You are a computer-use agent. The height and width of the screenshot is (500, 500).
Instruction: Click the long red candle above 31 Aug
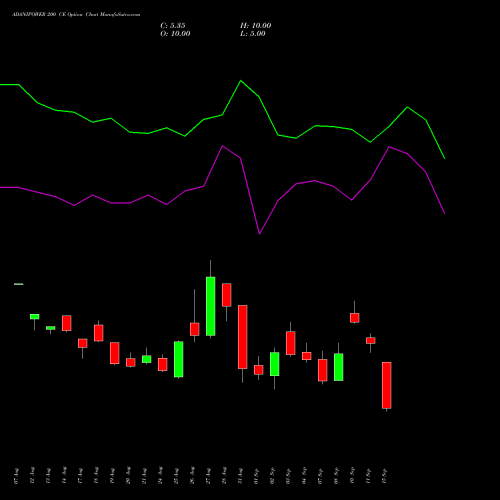click(x=242, y=337)
